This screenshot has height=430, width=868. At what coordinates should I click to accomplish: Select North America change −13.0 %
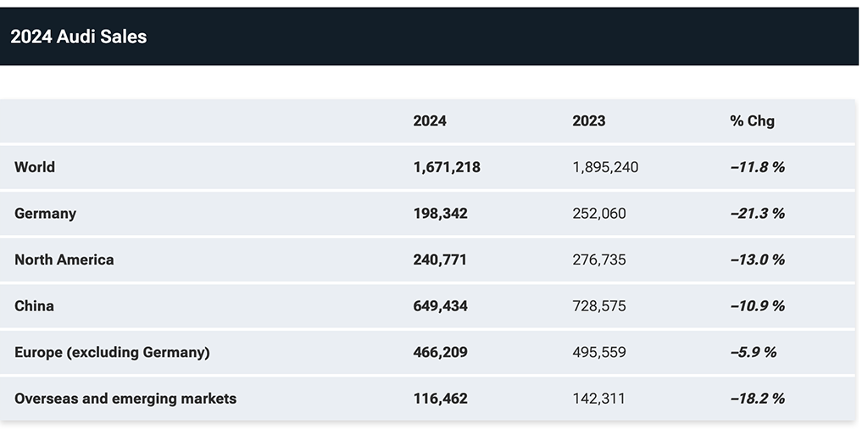(757, 260)
